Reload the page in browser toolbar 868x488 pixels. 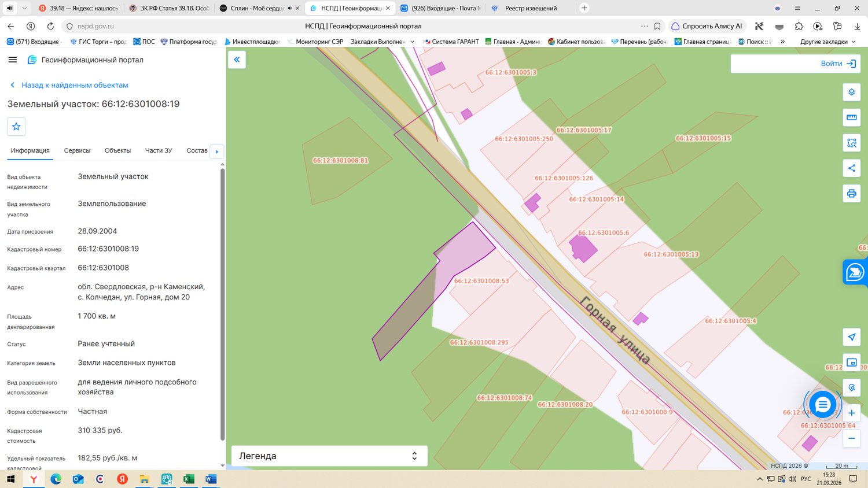[50, 26]
